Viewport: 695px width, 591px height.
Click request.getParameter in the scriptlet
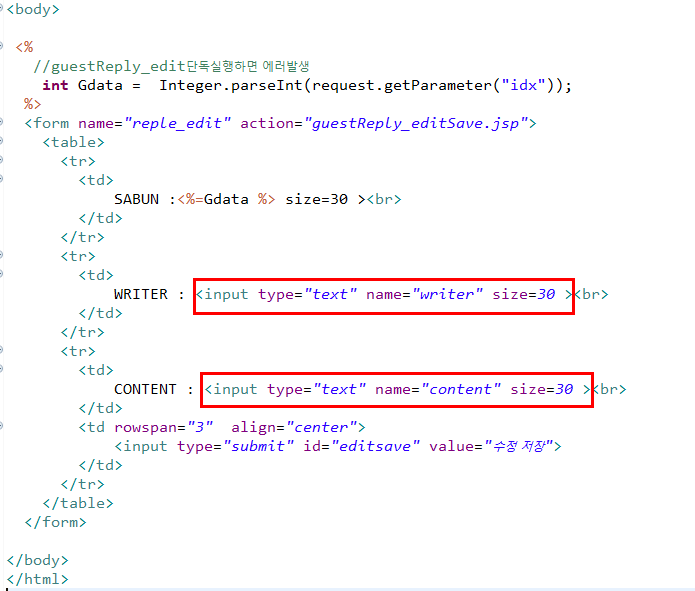[x=402, y=85]
